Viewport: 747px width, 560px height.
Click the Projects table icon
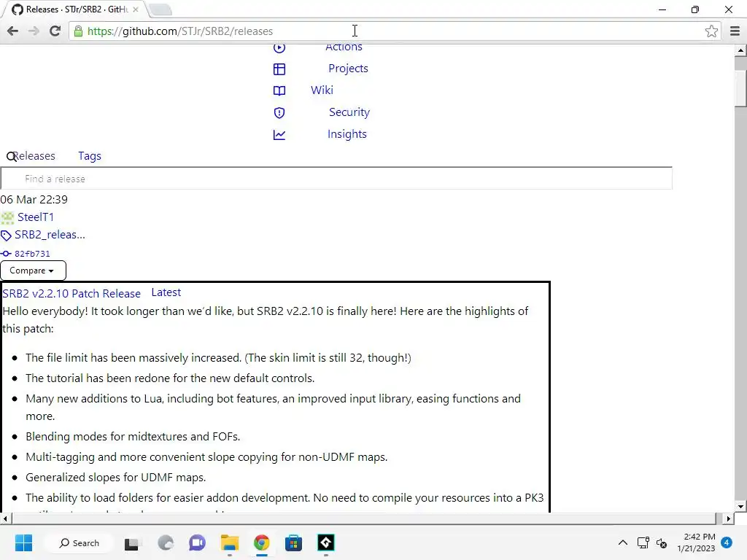[x=279, y=69]
